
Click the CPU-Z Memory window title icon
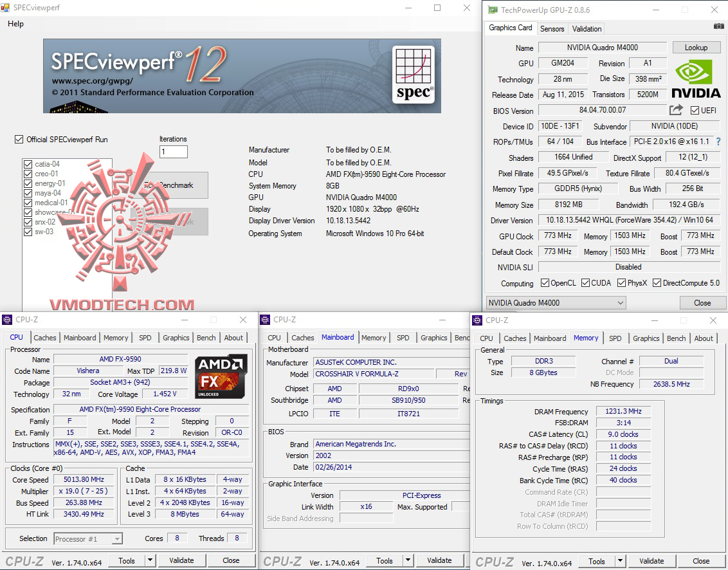tap(477, 320)
